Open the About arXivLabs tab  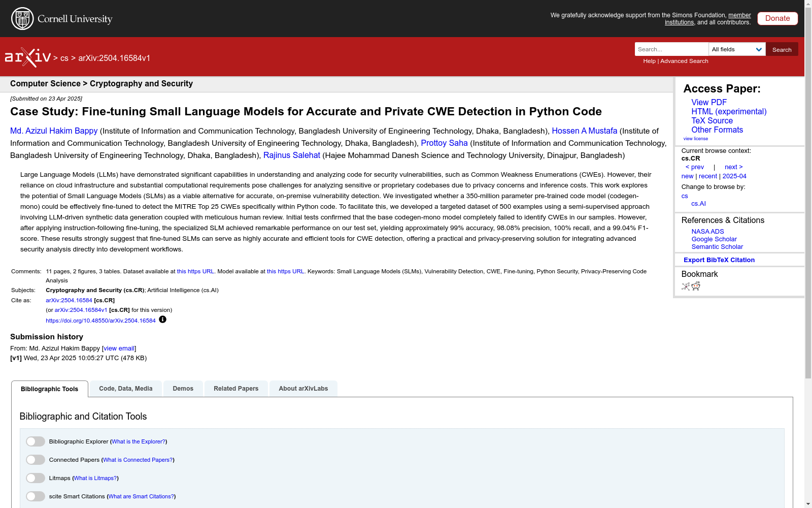pos(303,389)
